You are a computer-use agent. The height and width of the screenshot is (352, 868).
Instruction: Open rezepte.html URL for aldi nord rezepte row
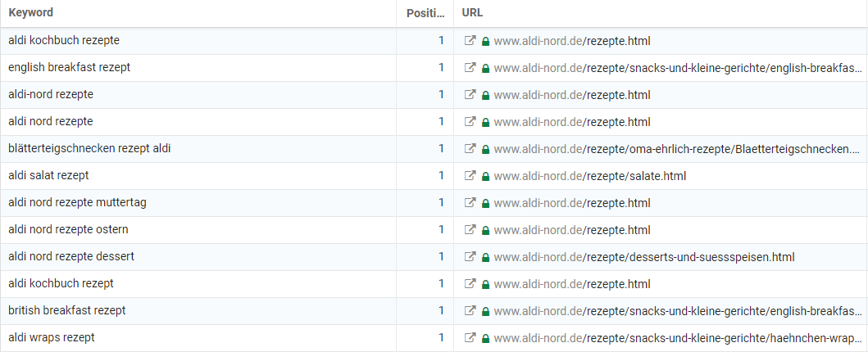pyautogui.click(x=572, y=122)
